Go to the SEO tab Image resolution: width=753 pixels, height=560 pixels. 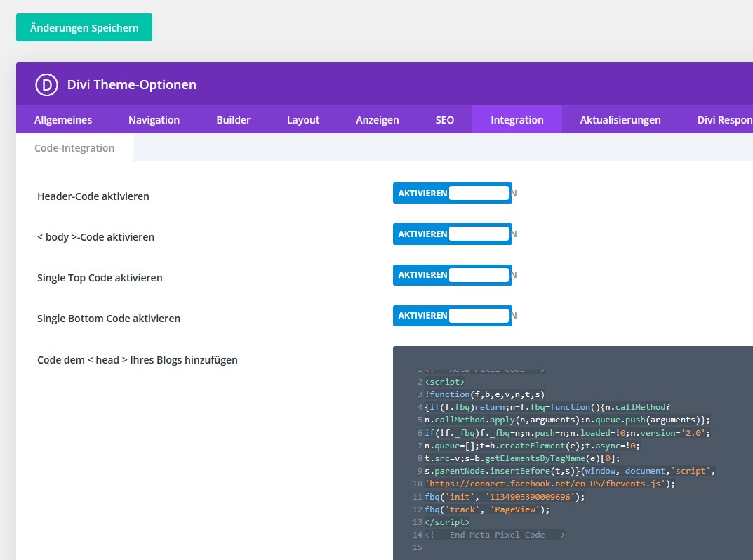tap(445, 119)
